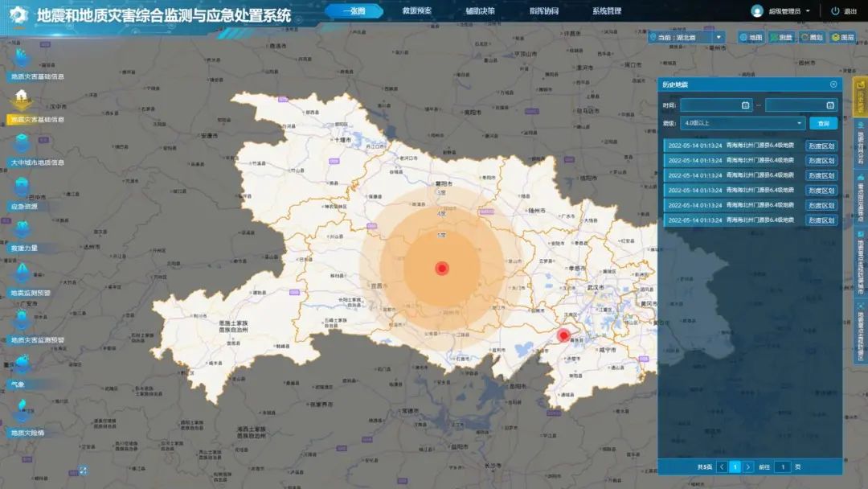Click 烈度区划 in sixth earthquake row
Image resolution: width=868 pixels, height=489 pixels.
821,220
